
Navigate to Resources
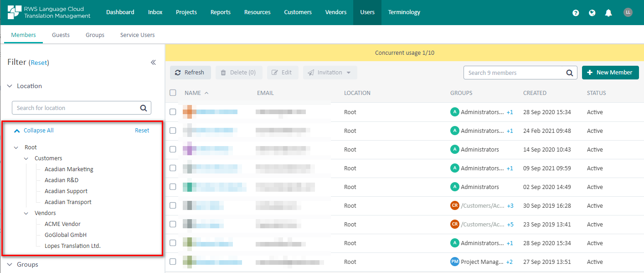tap(258, 12)
